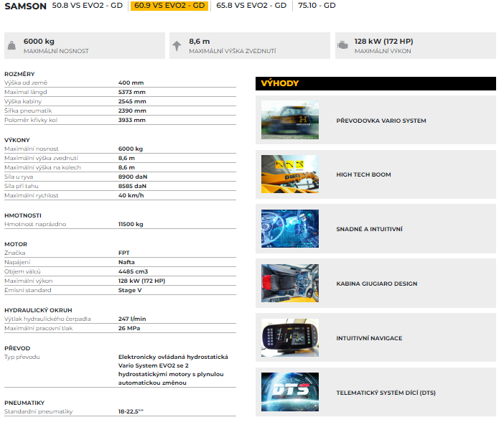Click the weight icon beside 6000 kg

pos(12,45)
